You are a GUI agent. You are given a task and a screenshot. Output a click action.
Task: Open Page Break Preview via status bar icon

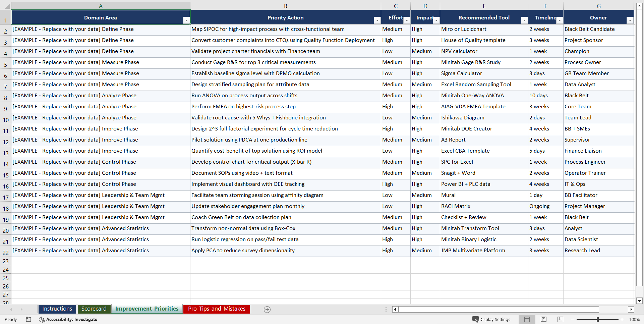[560, 319]
